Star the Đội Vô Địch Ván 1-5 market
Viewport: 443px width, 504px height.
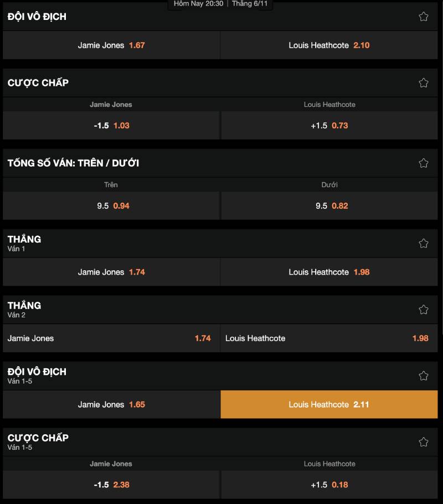click(x=424, y=376)
